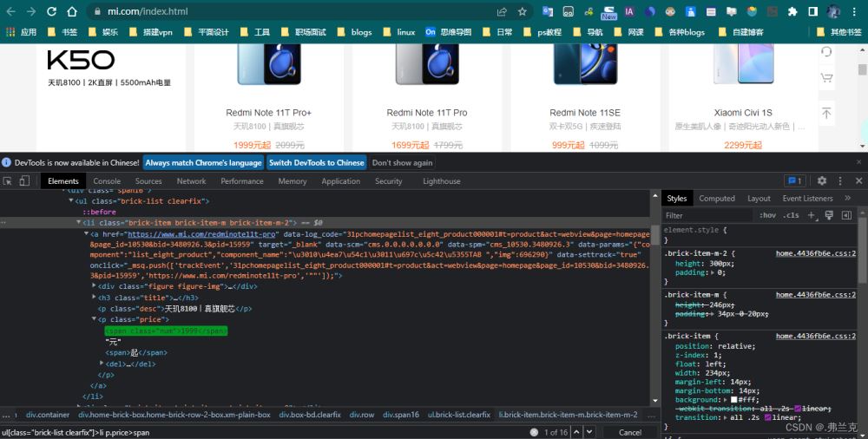Expand the h3 class title node
The height and width of the screenshot is (439, 868).
click(x=94, y=298)
